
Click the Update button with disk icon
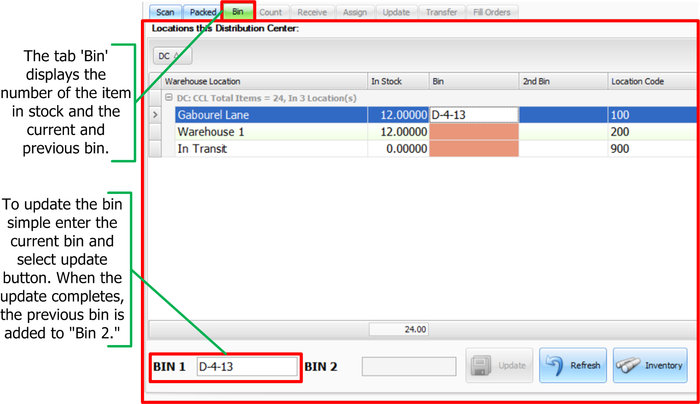(498, 366)
